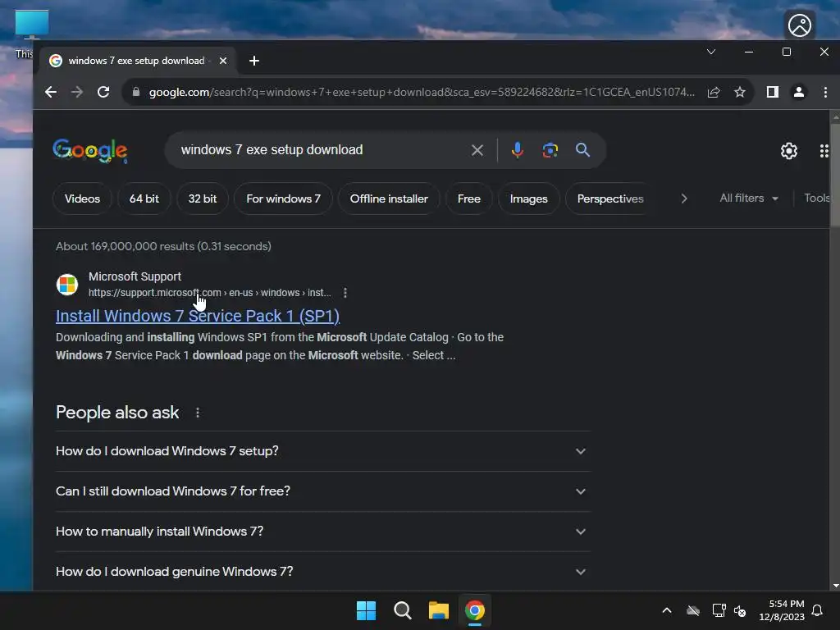Open the All filters dropdown
The height and width of the screenshot is (630, 840).
tap(749, 199)
